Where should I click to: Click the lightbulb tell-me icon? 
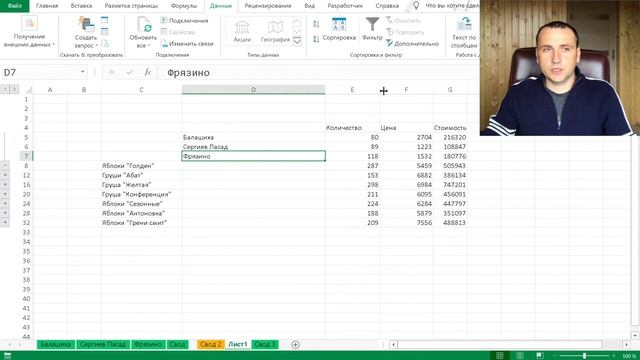click(416, 5)
